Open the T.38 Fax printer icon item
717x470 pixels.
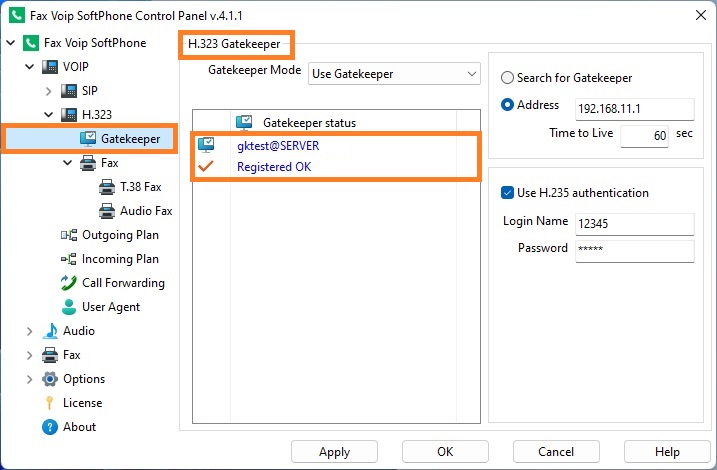tap(107, 187)
